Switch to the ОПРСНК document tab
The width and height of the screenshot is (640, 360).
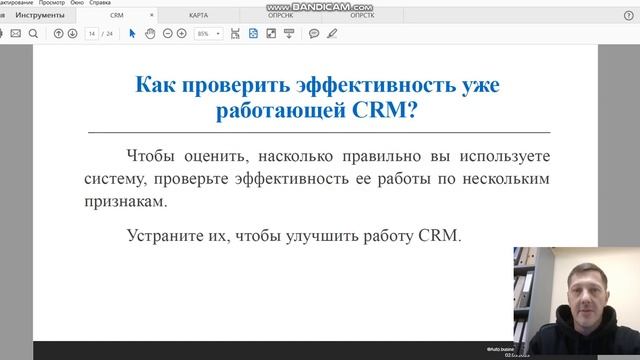click(280, 15)
